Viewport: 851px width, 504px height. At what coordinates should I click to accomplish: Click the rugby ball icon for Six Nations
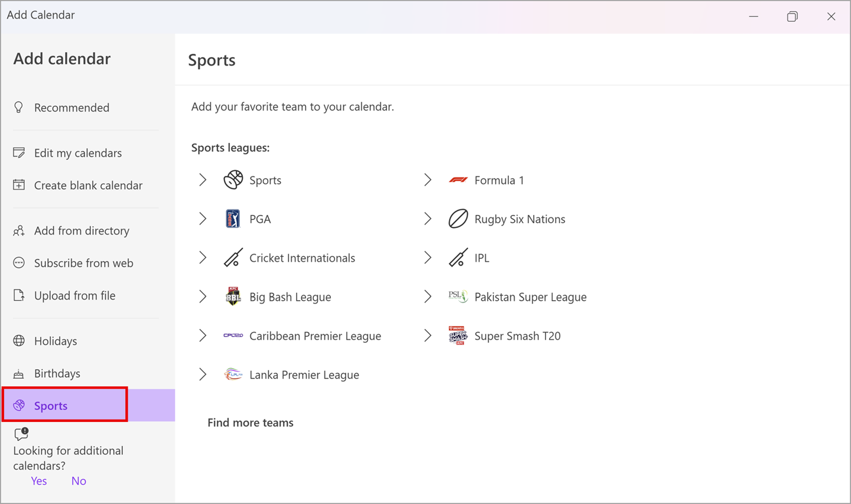pos(458,219)
